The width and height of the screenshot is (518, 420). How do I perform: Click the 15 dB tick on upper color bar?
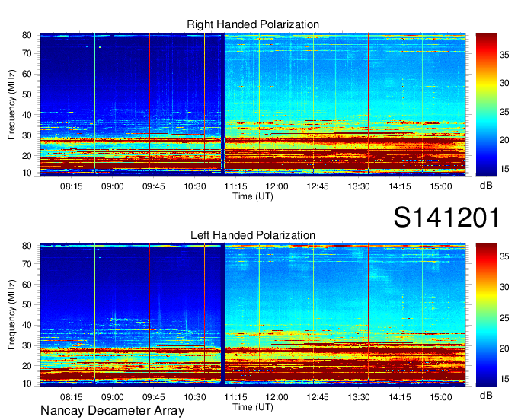click(504, 169)
